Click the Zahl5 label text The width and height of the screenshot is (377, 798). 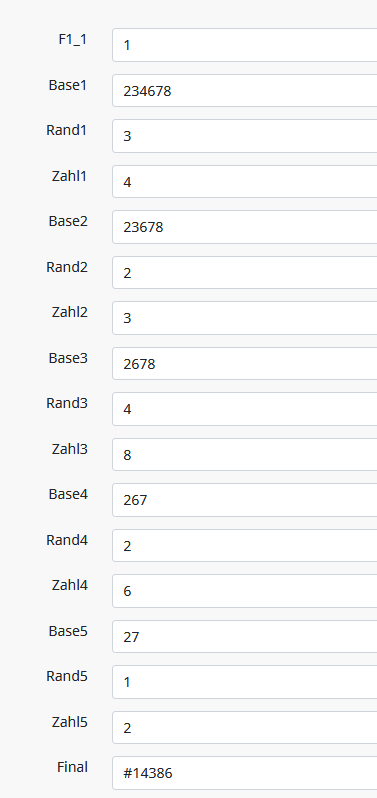coord(69,722)
